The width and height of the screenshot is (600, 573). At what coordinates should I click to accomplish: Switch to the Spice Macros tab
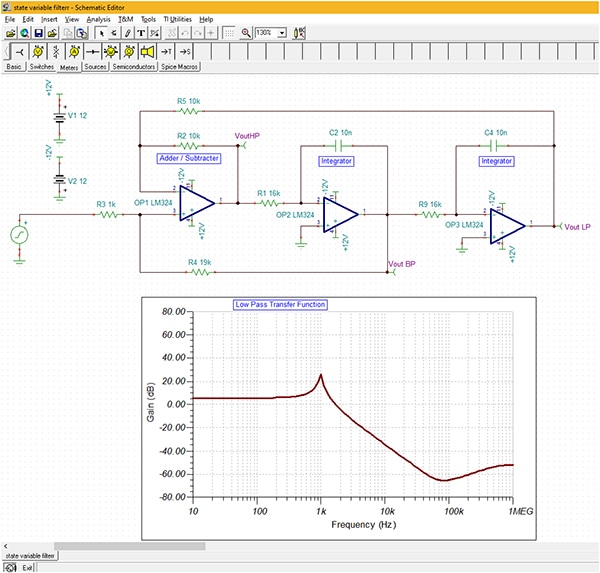tap(180, 67)
